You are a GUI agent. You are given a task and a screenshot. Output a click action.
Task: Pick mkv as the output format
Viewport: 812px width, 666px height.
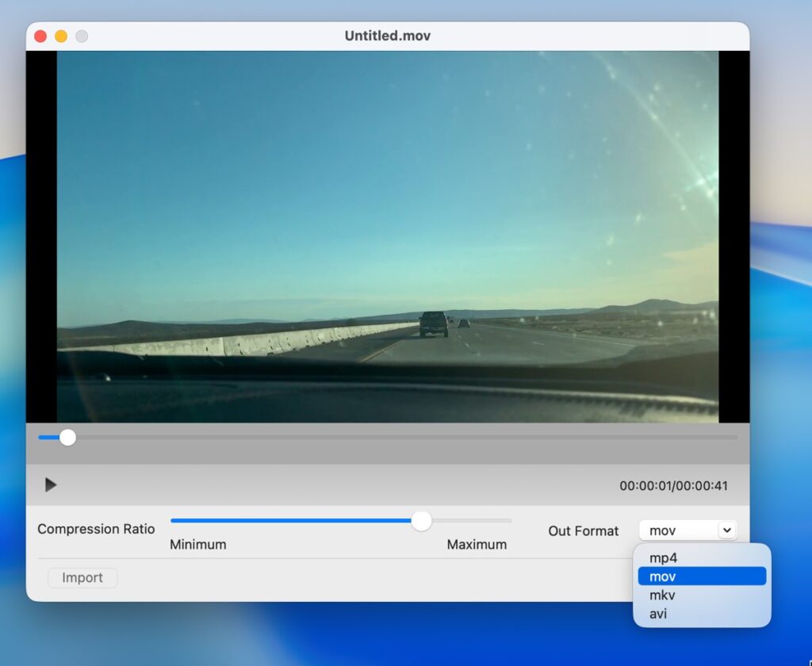coord(664,595)
